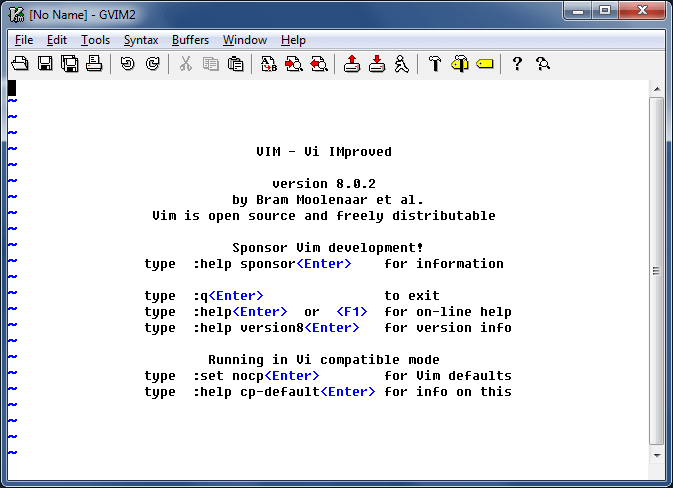Image resolution: width=673 pixels, height=488 pixels.
Task: Open the Tools menu
Action: click(95, 40)
